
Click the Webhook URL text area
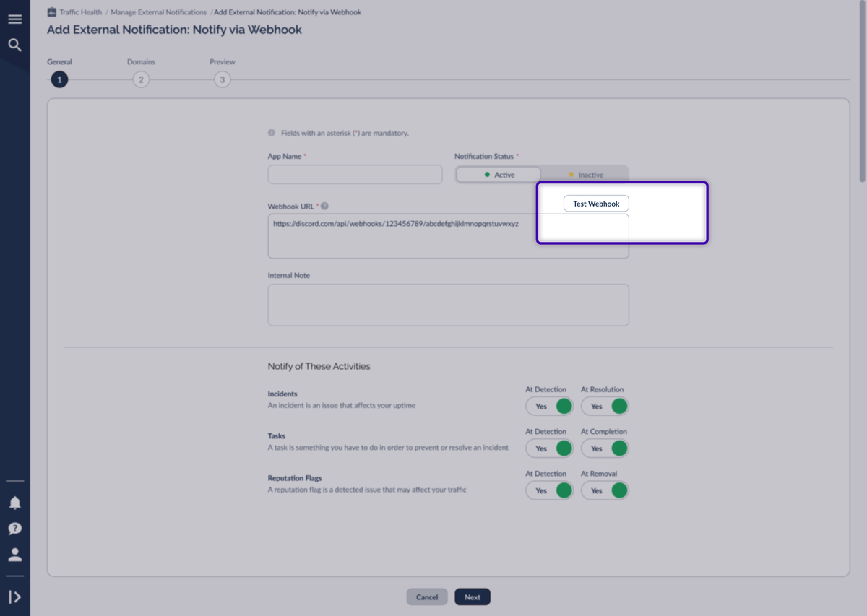pyautogui.click(x=448, y=236)
